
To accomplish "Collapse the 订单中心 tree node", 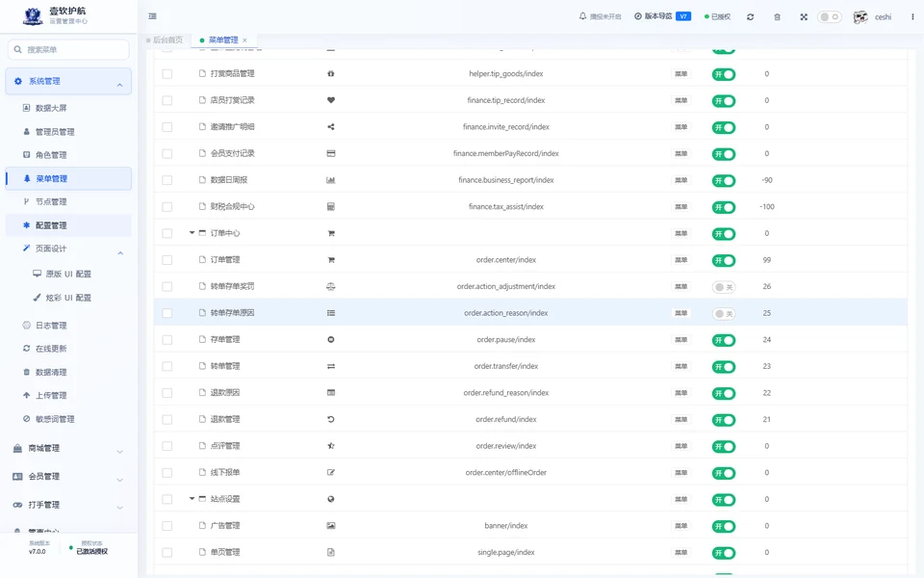I will [x=192, y=233].
